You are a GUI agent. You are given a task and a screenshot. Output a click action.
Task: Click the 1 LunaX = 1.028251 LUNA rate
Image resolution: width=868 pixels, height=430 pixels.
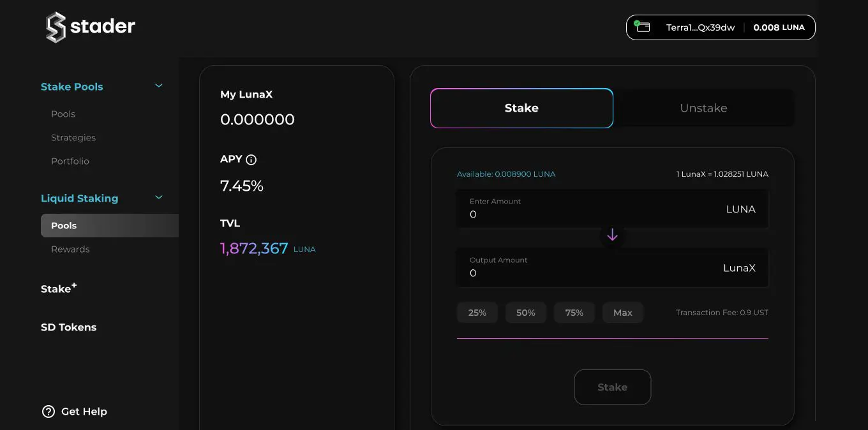pos(722,174)
